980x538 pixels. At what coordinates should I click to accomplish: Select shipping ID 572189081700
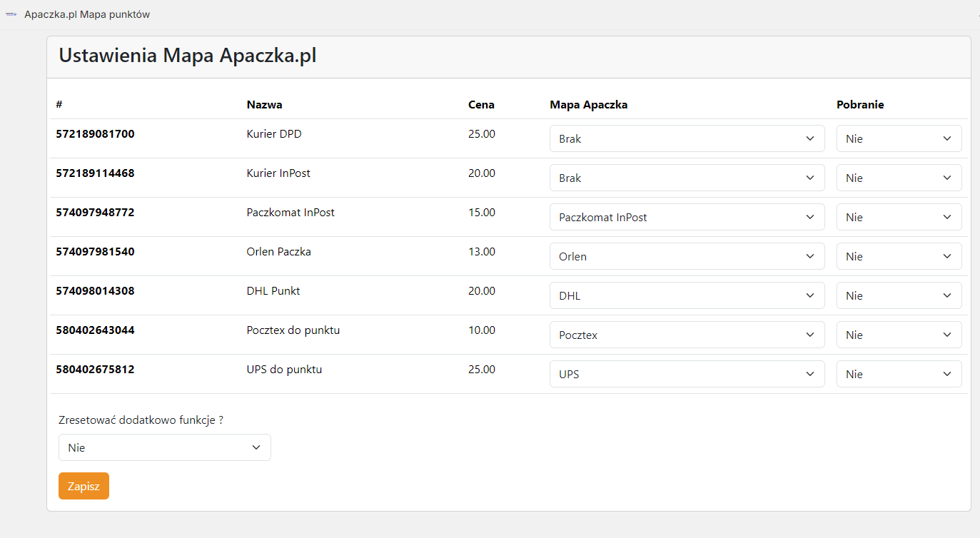tap(95, 134)
